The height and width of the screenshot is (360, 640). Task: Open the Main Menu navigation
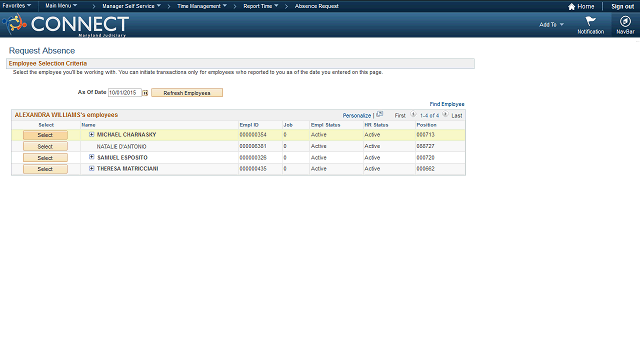(61, 6)
